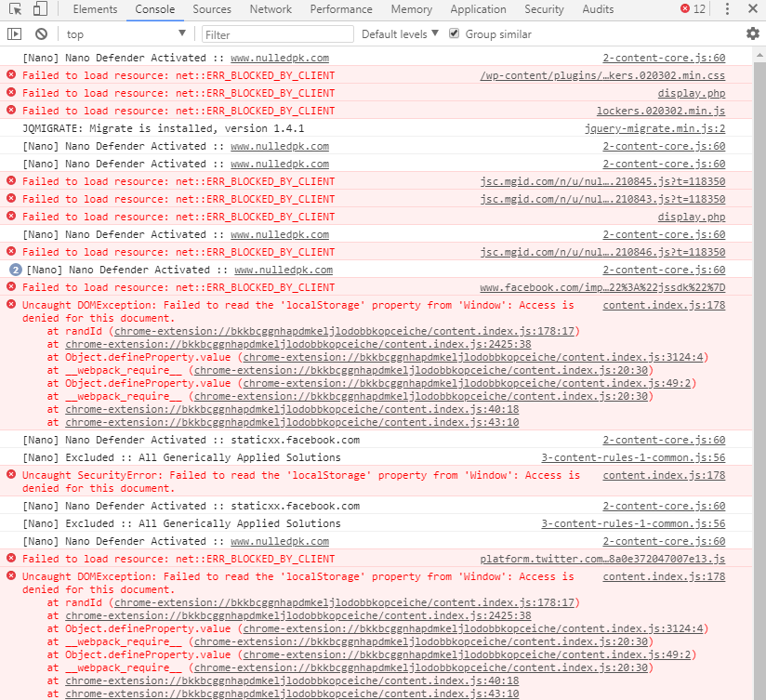Open the console settings gear
Viewport: 766px width, 700px height.
pyautogui.click(x=753, y=33)
